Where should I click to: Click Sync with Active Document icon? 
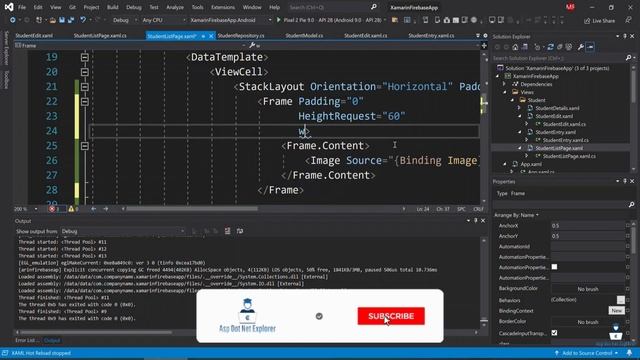(x=551, y=47)
